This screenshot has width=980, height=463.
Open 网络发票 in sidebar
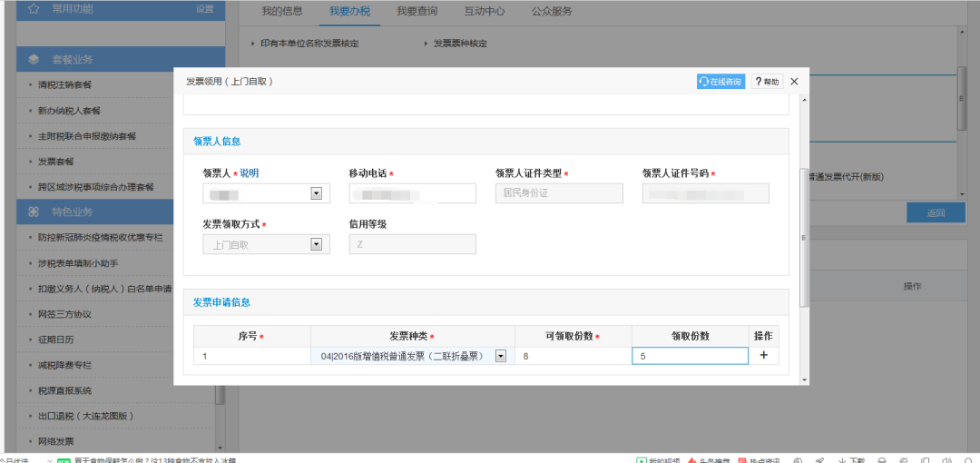coord(55,441)
